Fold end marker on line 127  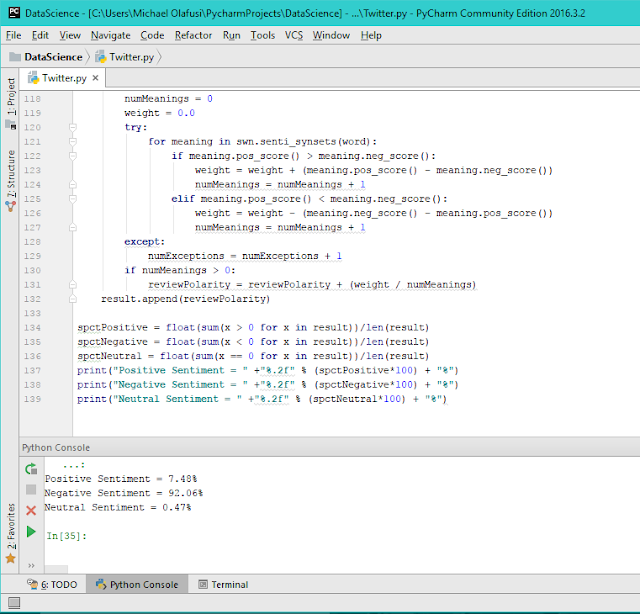[73, 227]
